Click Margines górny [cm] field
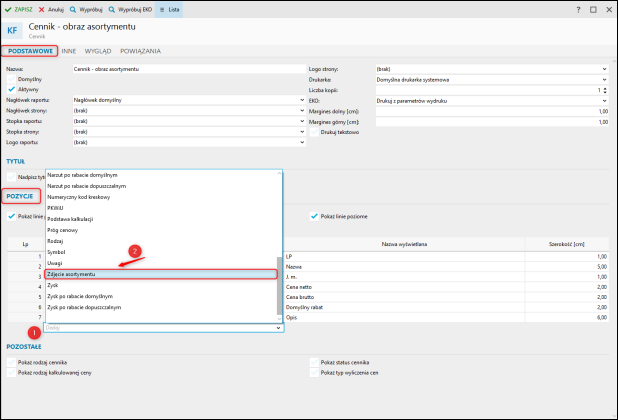618x420 pixels. coord(492,122)
